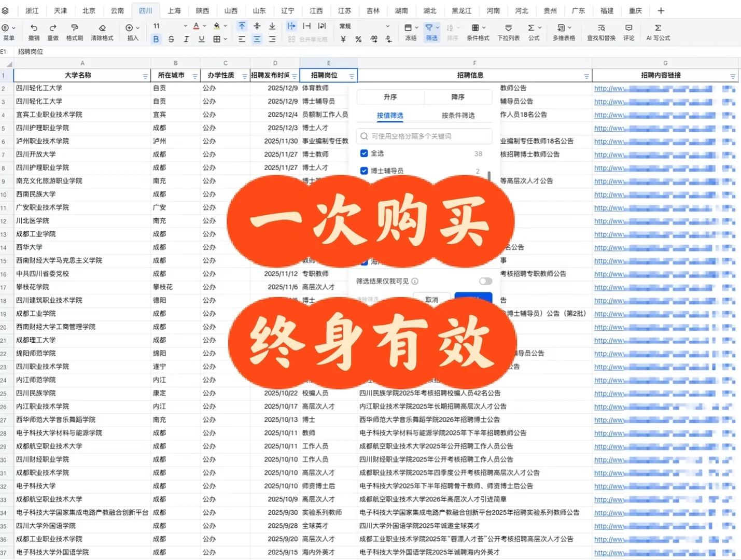This screenshot has width=741, height=560.
Task: Toggle the 全选 select-all checkbox
Action: pyautogui.click(x=364, y=153)
